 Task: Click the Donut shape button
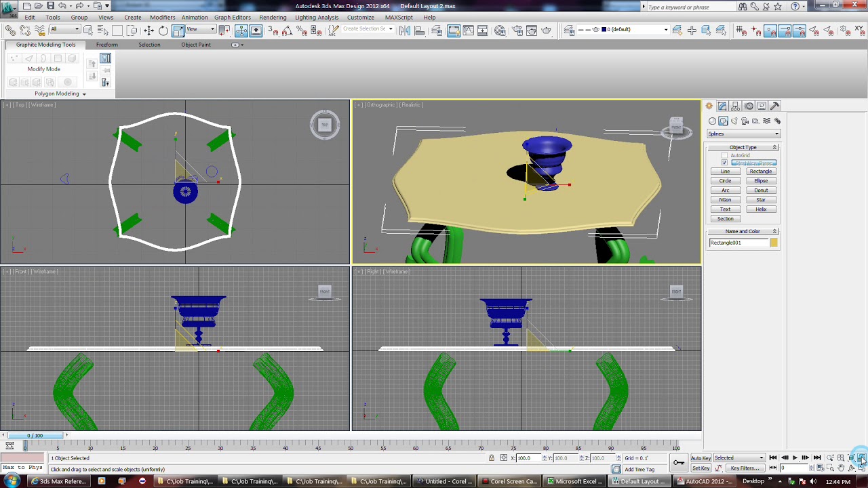(761, 190)
